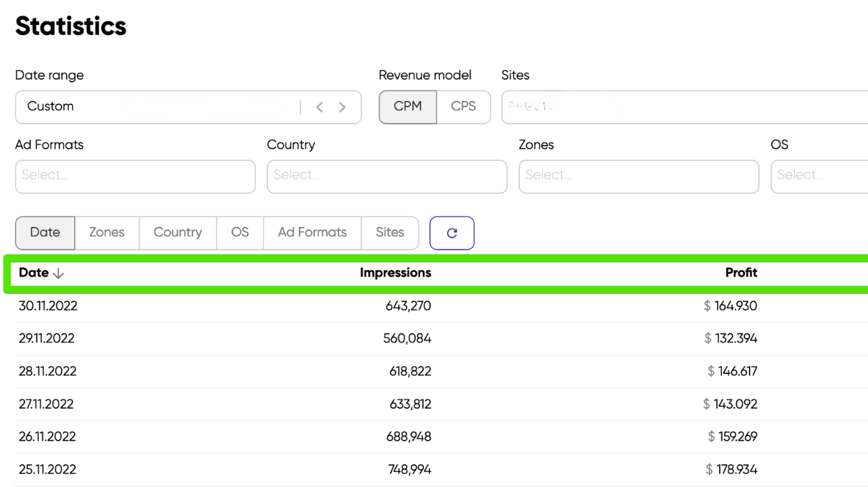Select CPM revenue model

pyautogui.click(x=408, y=107)
